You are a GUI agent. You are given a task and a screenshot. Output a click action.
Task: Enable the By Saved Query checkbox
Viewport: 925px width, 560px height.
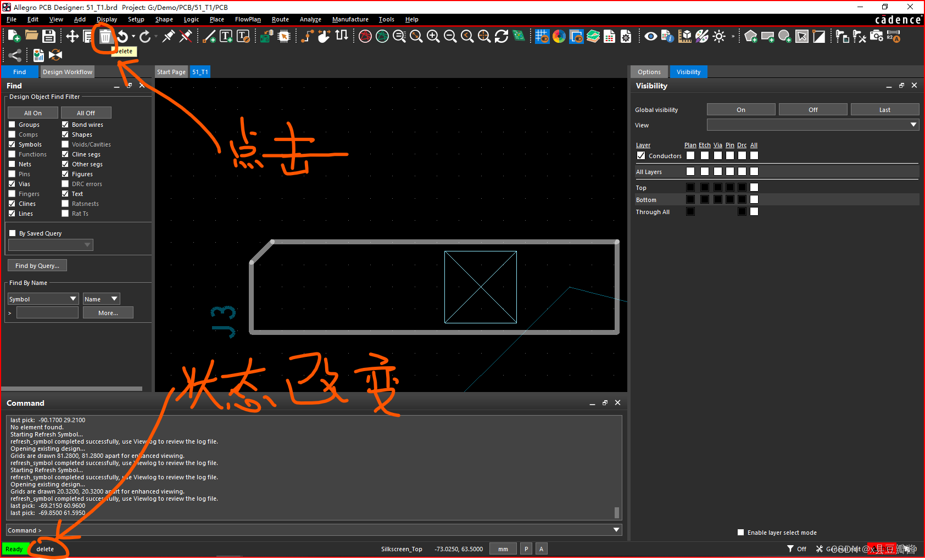pos(13,233)
